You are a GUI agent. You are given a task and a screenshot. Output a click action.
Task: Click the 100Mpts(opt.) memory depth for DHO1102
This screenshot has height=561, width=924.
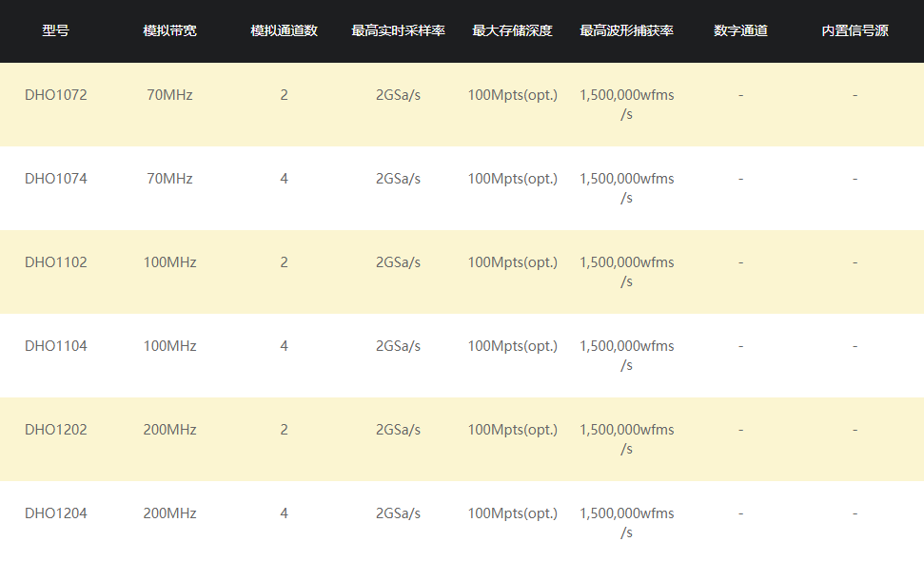(512, 262)
